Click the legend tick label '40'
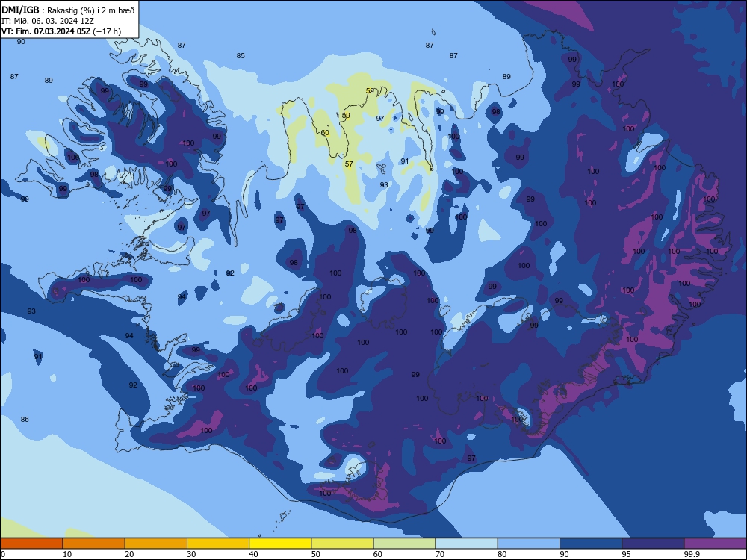This screenshot has width=747, height=560. (x=253, y=554)
